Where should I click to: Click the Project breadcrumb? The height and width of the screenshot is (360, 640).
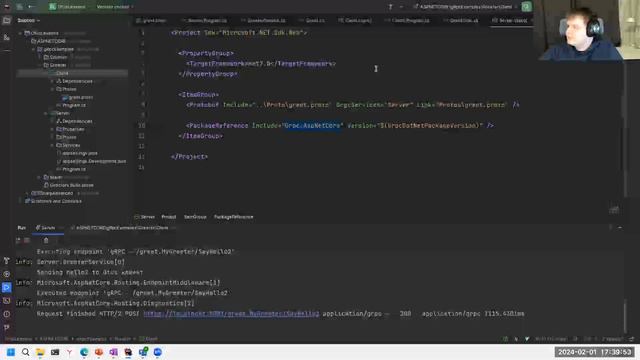[169, 217]
